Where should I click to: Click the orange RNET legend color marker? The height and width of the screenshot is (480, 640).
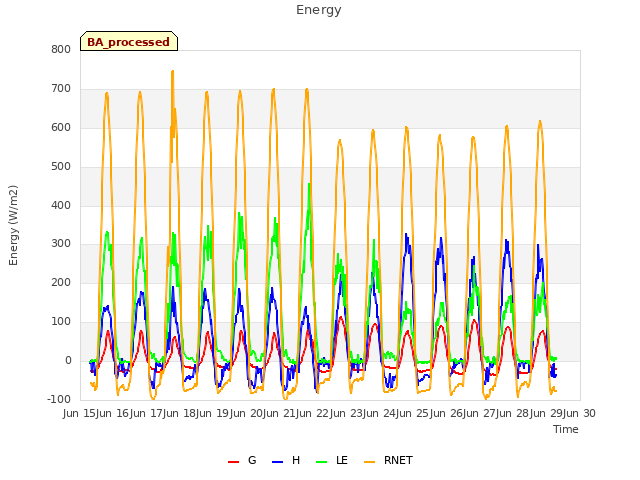[x=369, y=462]
